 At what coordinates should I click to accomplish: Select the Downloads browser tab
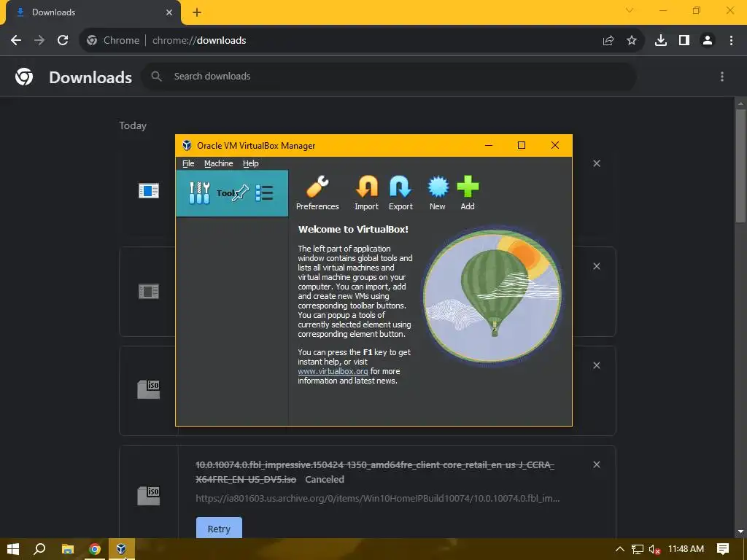tap(93, 12)
